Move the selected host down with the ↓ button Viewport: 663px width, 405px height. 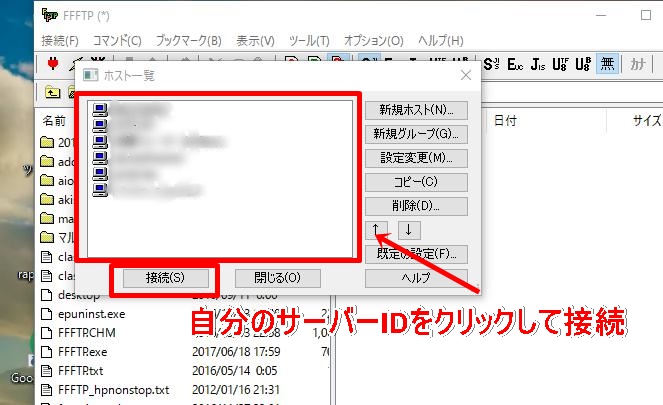click(x=409, y=230)
